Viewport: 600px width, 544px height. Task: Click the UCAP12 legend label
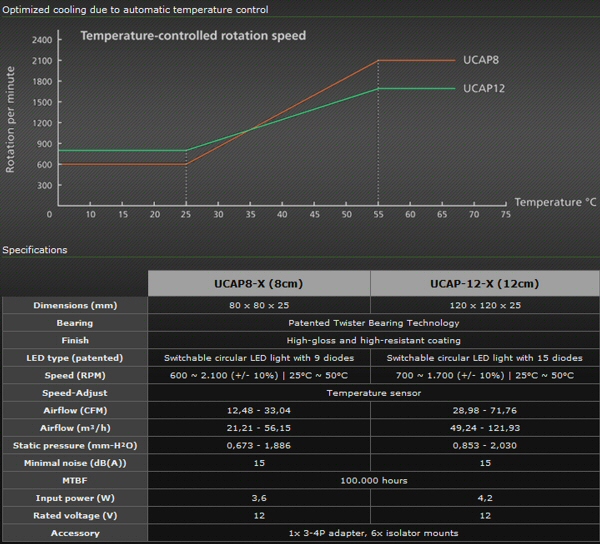tap(484, 88)
